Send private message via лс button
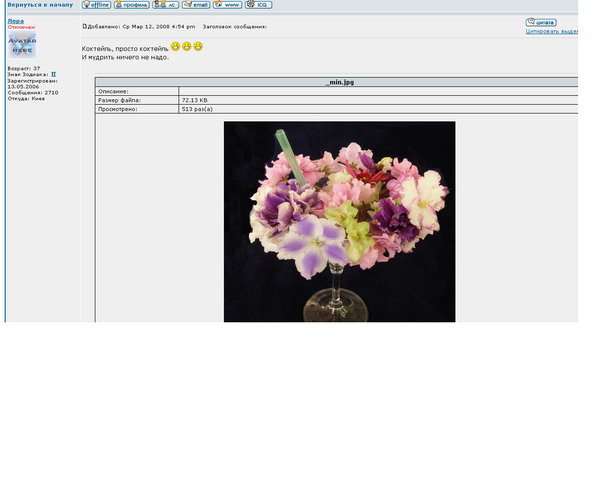This screenshot has height=489, width=600. (166, 5)
